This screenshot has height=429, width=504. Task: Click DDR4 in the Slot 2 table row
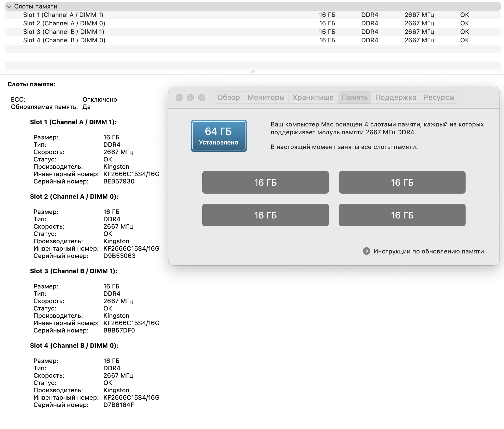coord(370,23)
